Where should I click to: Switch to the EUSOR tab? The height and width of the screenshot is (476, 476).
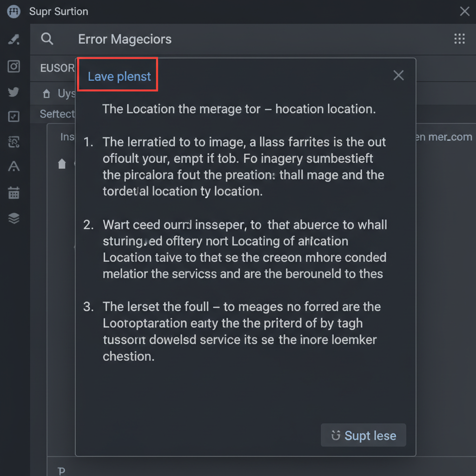pos(58,68)
